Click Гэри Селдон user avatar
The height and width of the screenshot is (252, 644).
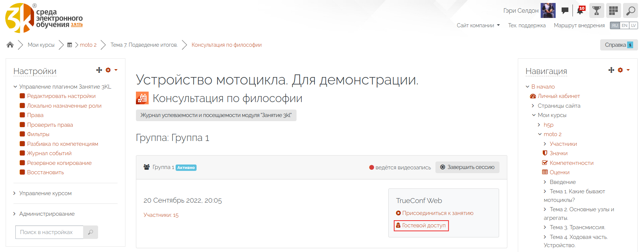click(x=548, y=10)
